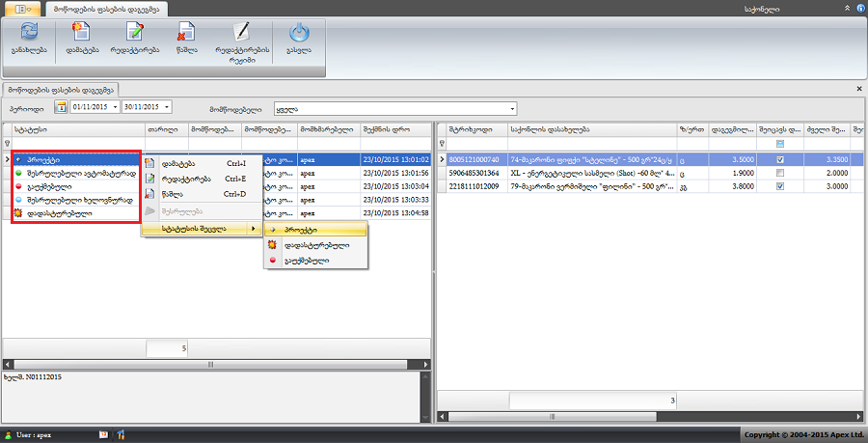
Task: Click the calendar icon beside the period dates
Action: [x=60, y=107]
